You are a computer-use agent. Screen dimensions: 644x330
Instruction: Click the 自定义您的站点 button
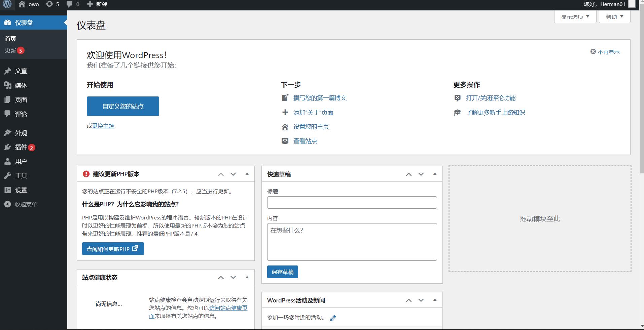122,106
